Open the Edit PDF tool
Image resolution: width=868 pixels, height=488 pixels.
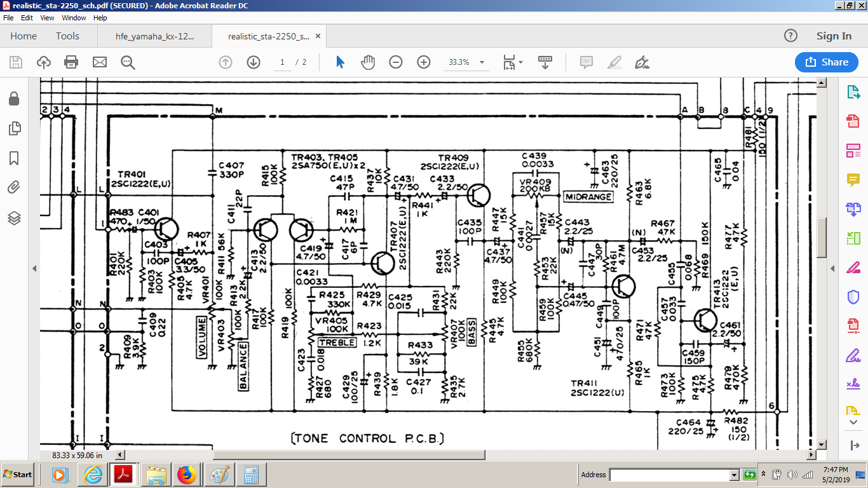853,151
